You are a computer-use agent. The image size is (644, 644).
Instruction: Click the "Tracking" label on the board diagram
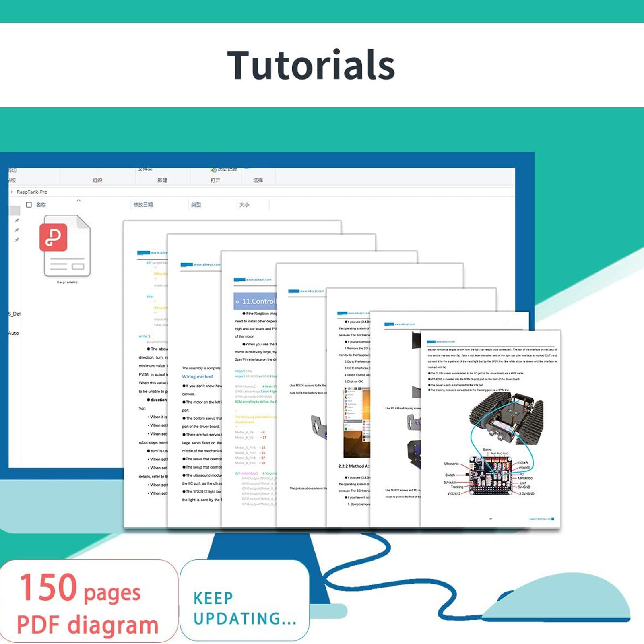click(x=457, y=487)
